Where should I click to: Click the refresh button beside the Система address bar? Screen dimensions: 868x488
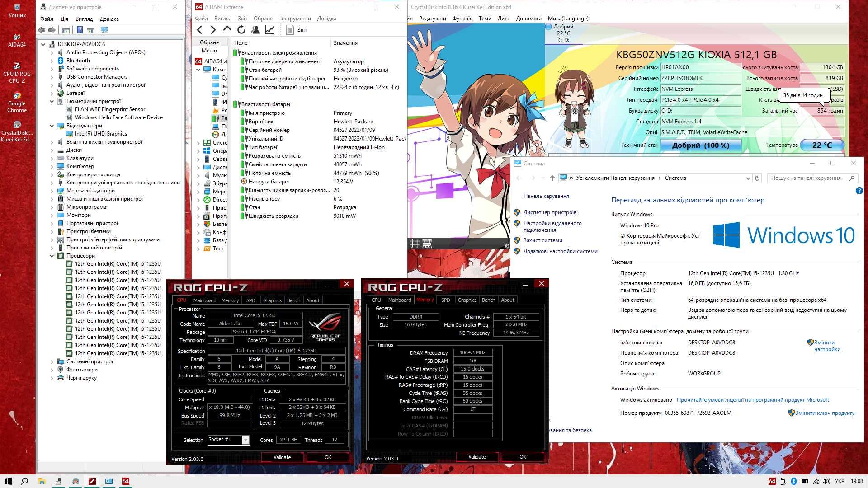coord(757,178)
